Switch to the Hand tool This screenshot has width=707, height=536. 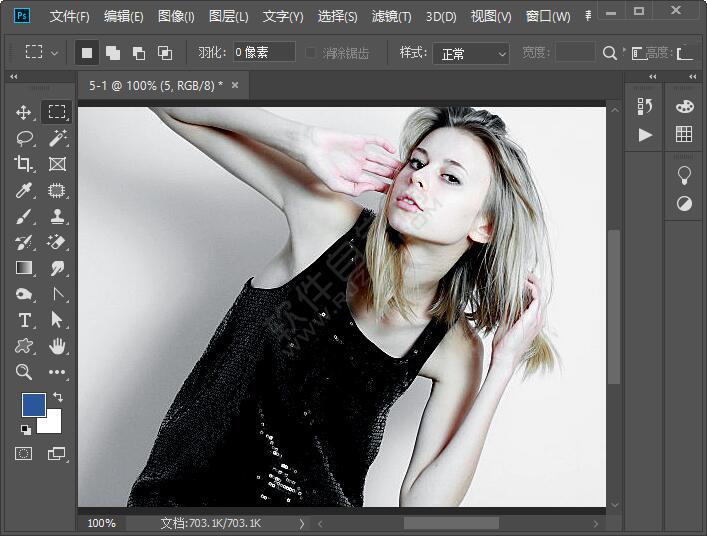[57, 346]
